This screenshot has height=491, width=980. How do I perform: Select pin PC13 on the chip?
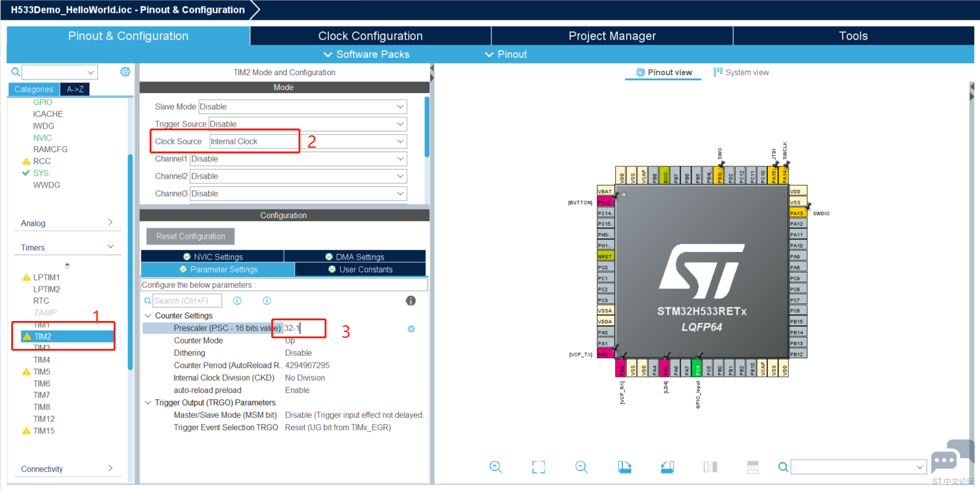[605, 202]
